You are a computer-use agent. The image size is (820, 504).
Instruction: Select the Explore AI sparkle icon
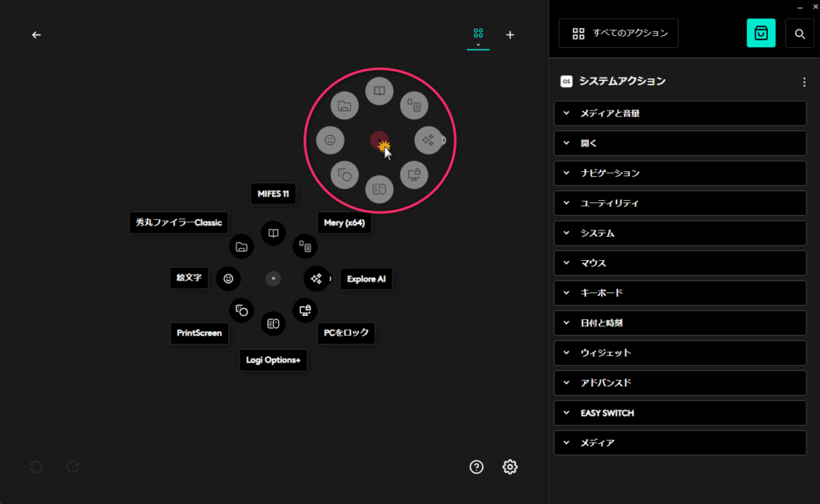tap(316, 278)
